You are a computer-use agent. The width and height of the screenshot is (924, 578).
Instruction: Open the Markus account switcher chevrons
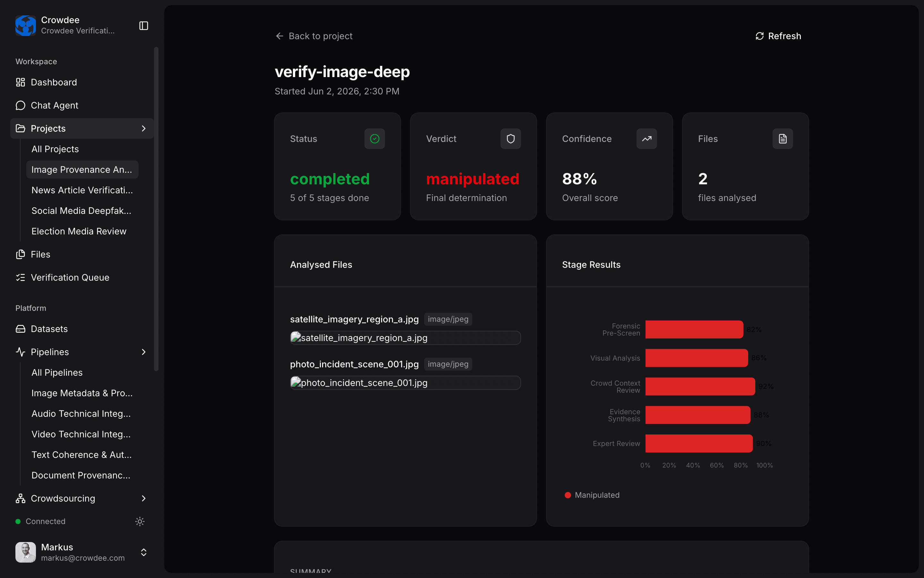pos(143,552)
